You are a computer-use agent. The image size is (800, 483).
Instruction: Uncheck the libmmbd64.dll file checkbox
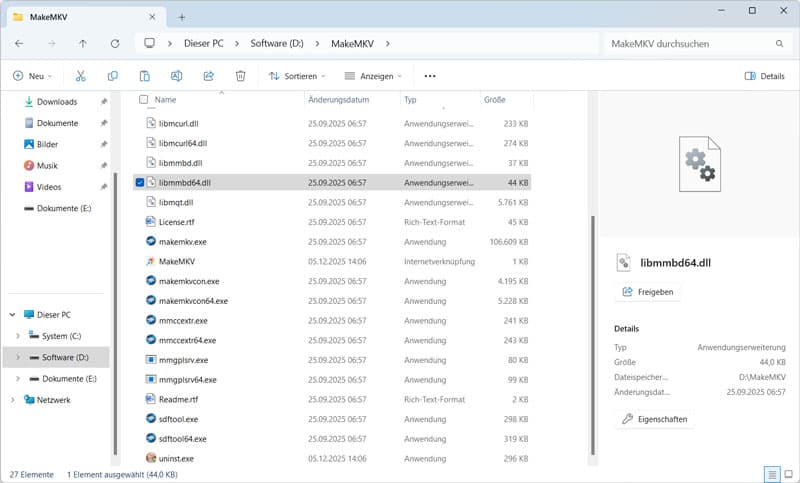click(x=140, y=183)
